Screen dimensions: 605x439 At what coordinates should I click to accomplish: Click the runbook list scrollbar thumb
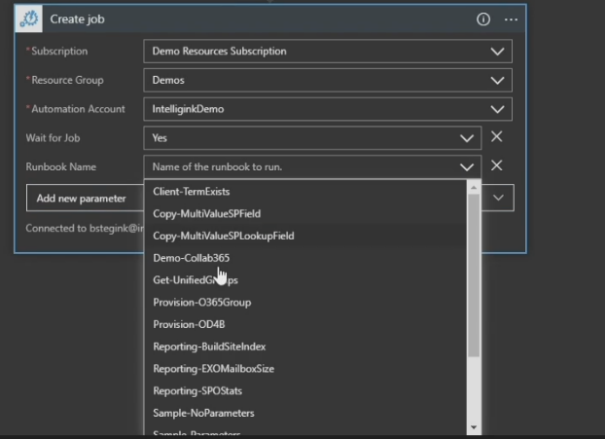click(x=473, y=275)
